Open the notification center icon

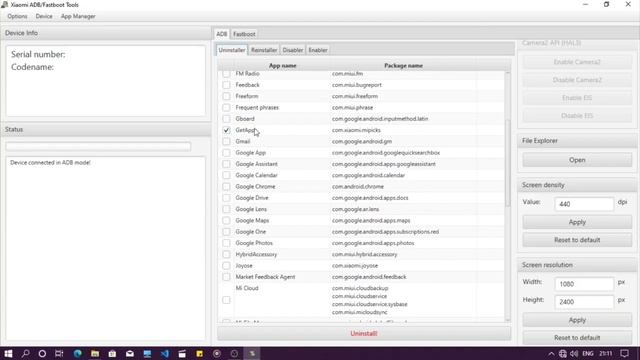coord(624,353)
